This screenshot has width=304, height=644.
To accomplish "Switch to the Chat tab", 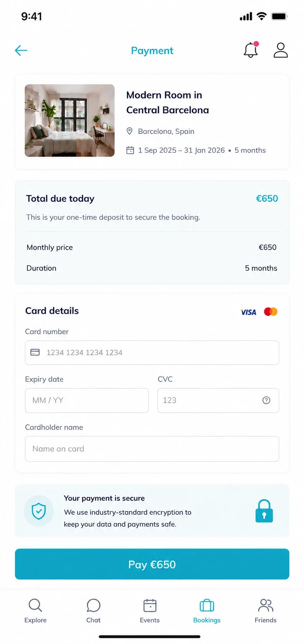I will coord(93,611).
